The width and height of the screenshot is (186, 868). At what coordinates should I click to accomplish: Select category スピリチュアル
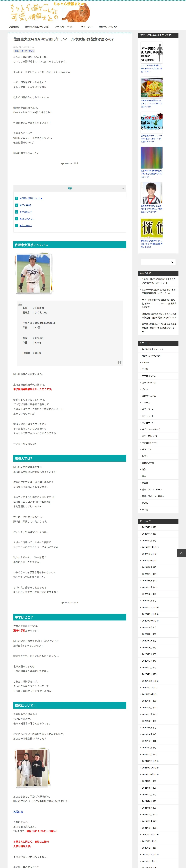pyautogui.click(x=149, y=396)
